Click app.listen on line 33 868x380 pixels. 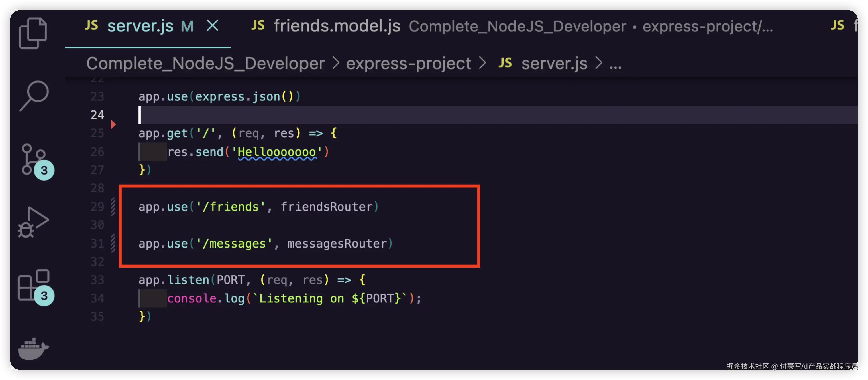(x=174, y=280)
